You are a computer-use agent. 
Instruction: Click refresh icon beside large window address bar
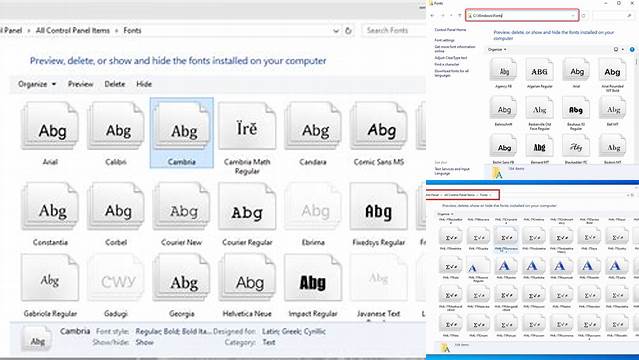pos(348,31)
